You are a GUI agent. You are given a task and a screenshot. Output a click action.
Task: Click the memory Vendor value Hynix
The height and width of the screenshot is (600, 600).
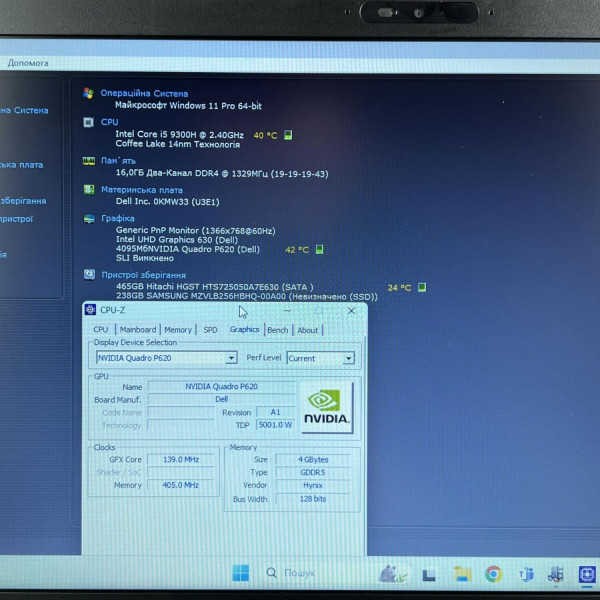(313, 485)
